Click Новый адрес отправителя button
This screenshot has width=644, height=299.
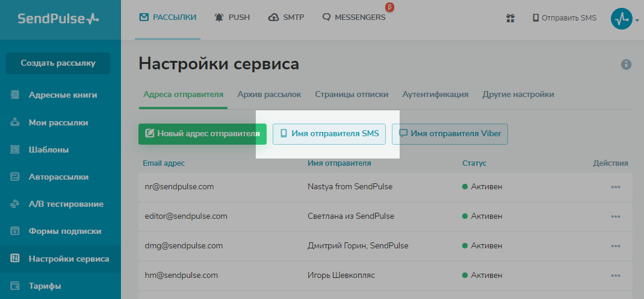point(202,134)
